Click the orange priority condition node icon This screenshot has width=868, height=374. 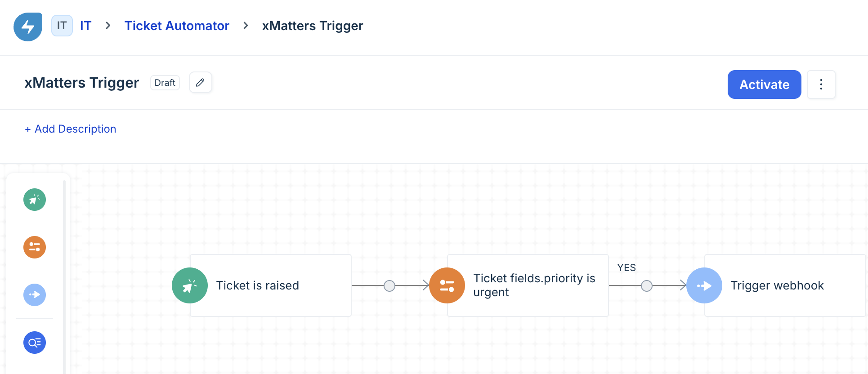click(447, 285)
